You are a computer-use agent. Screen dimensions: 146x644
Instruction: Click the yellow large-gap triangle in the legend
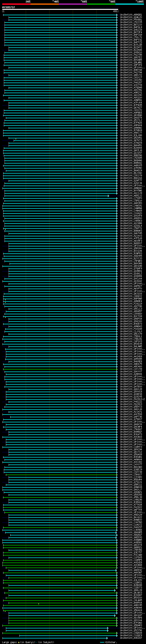point(19,642)
